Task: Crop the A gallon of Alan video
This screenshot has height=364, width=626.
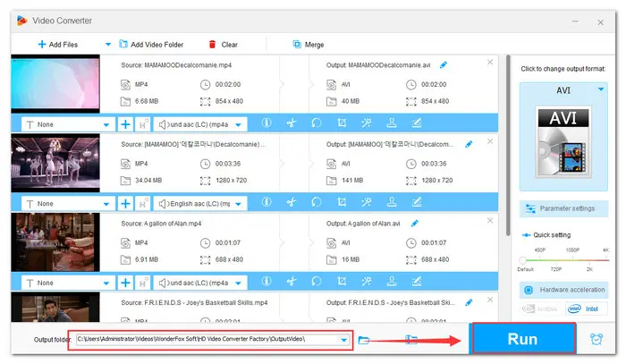Action: coord(342,282)
